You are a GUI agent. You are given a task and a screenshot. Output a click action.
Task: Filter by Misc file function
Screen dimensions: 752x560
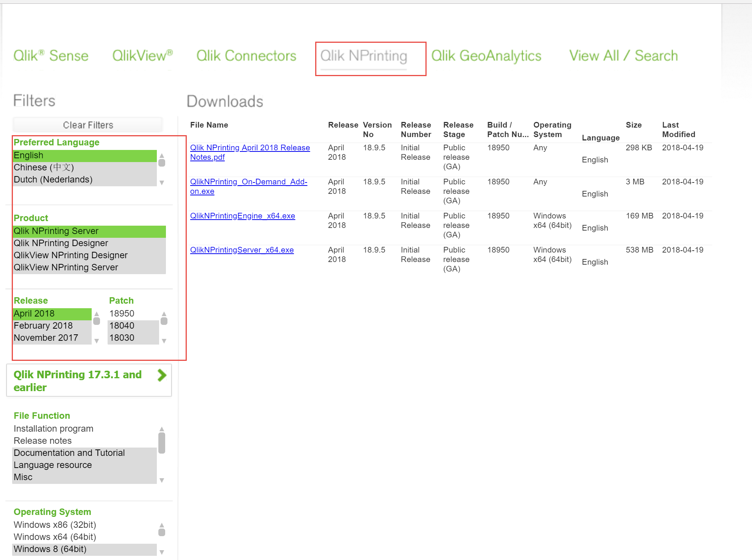pyautogui.click(x=85, y=477)
